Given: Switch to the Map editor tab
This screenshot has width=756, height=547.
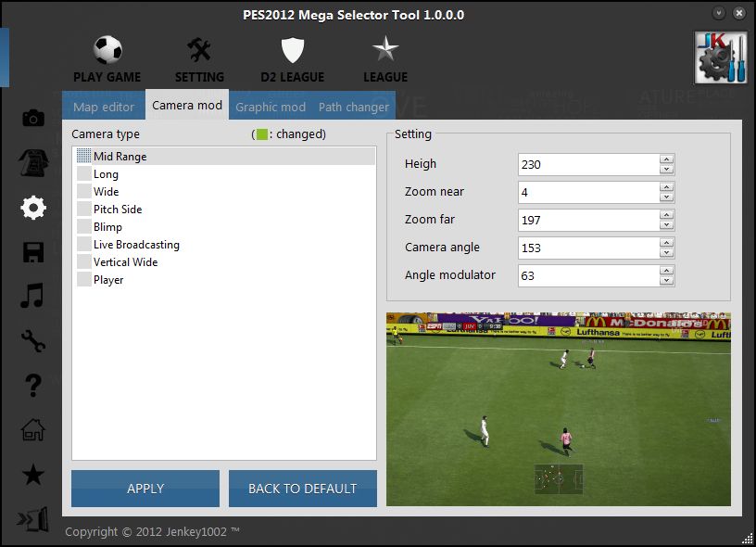Looking at the screenshot, I should point(104,107).
